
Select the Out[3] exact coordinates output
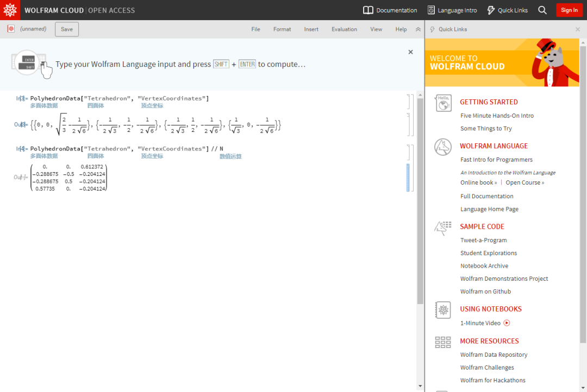click(155, 124)
